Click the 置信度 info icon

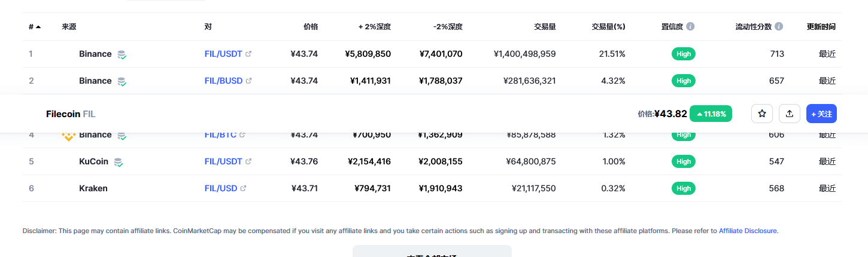(x=690, y=27)
